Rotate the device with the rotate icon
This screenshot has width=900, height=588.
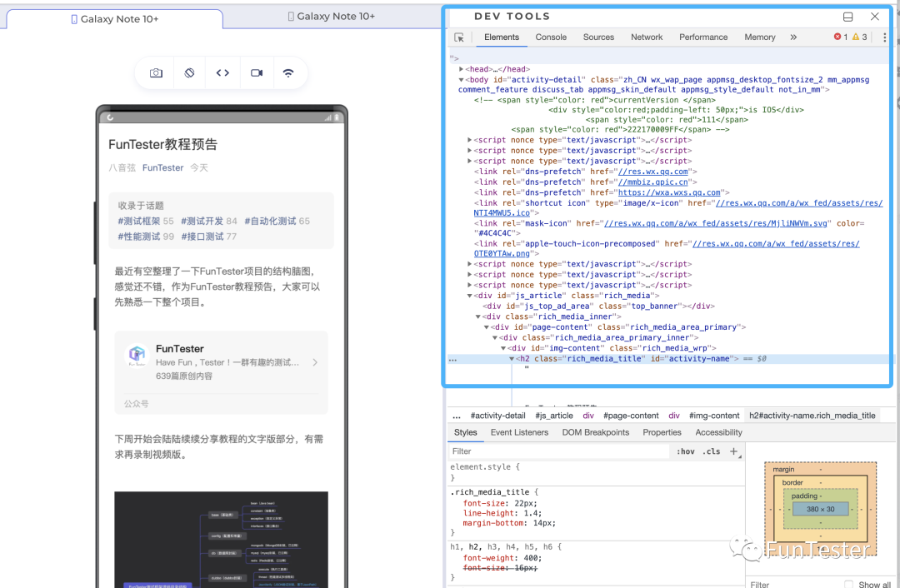pos(189,72)
